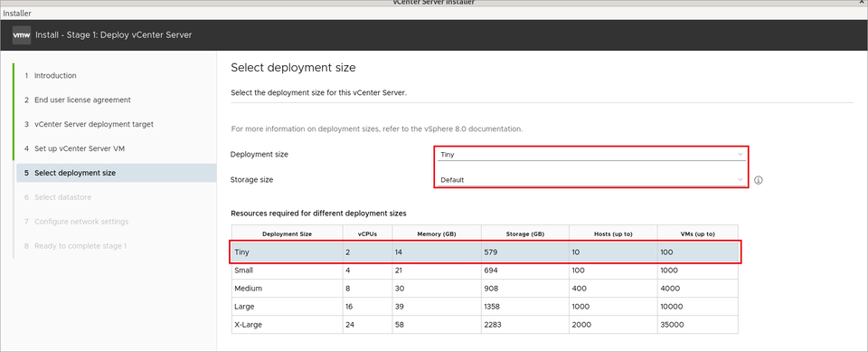Screen dimensions: 868x352
Task: Click memory value 58 for X-Large
Action: (x=400, y=325)
